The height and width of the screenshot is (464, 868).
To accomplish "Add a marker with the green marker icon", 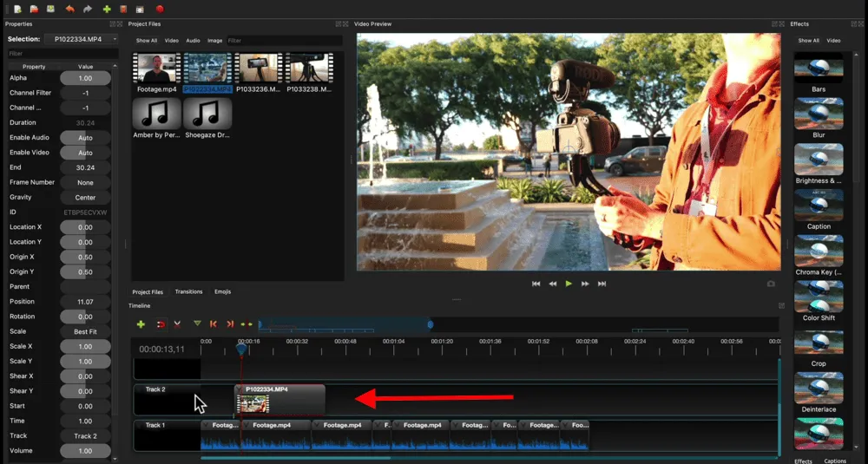I will point(197,323).
